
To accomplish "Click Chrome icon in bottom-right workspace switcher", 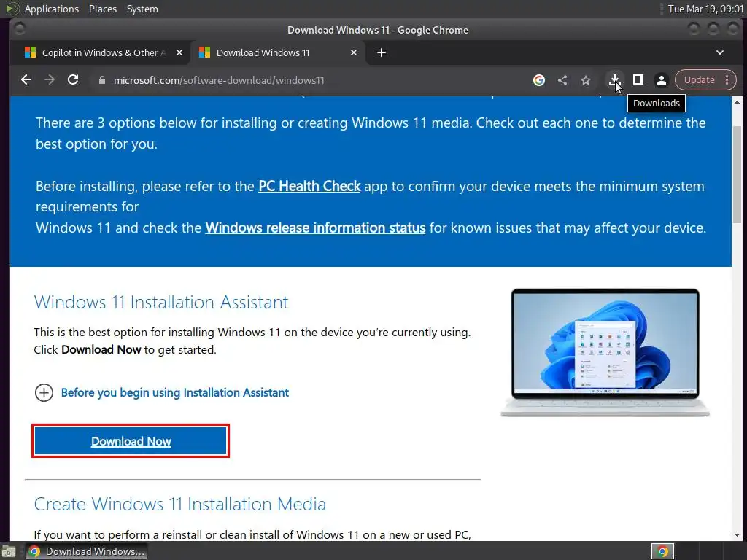I will pos(662,551).
